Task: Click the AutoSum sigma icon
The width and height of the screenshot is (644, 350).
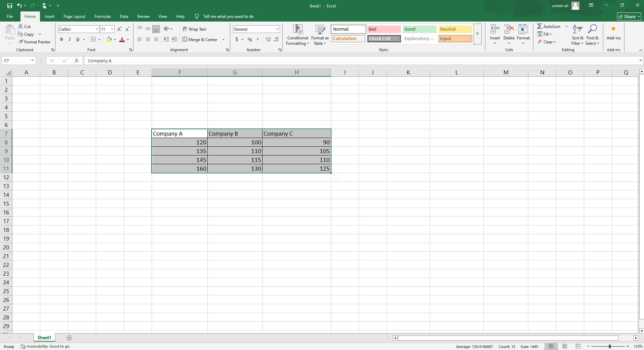Action: coord(539,26)
